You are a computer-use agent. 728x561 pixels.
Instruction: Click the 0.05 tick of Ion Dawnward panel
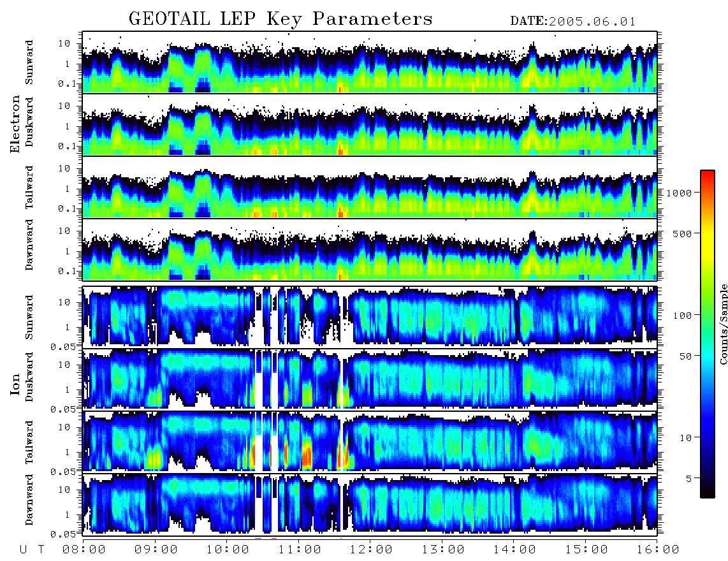click(x=62, y=534)
